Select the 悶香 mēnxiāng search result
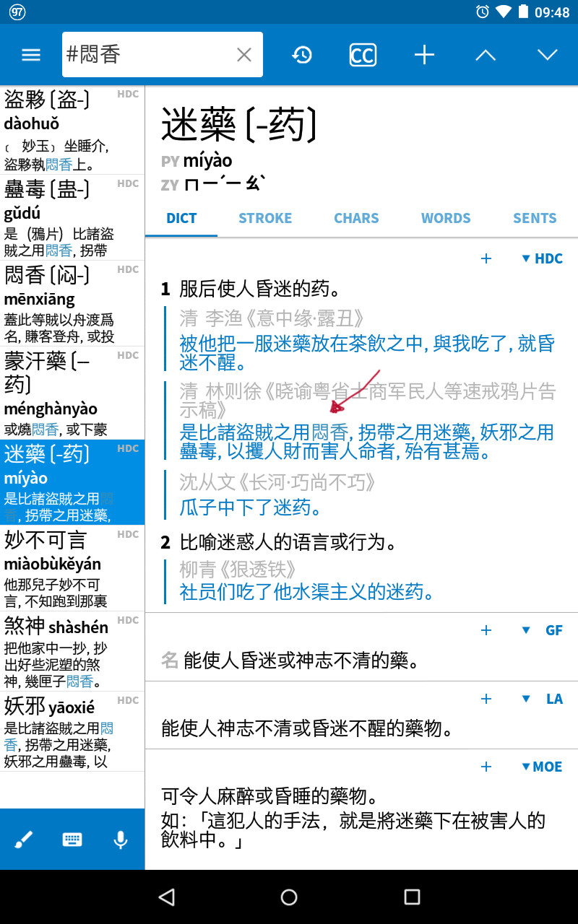Image resolution: width=578 pixels, height=924 pixels. 72,303
